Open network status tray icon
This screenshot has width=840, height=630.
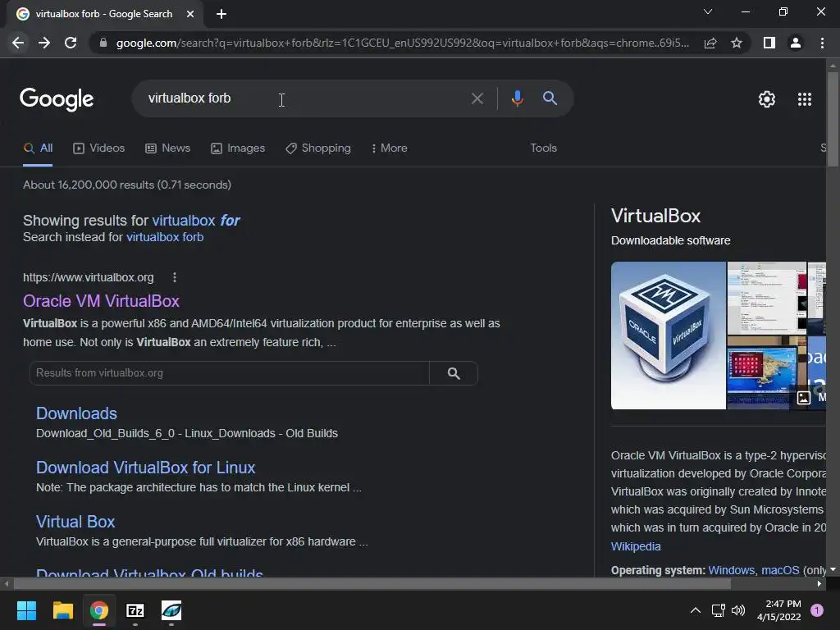point(718,610)
